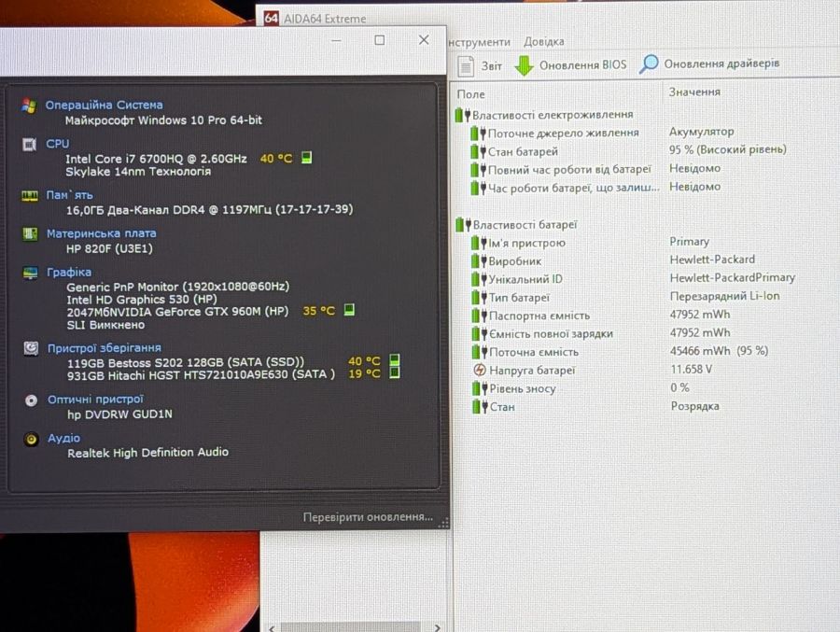Screen dimensions: 840x632
Task: Click the monitor icon beside Графіка
Action: coord(31,273)
